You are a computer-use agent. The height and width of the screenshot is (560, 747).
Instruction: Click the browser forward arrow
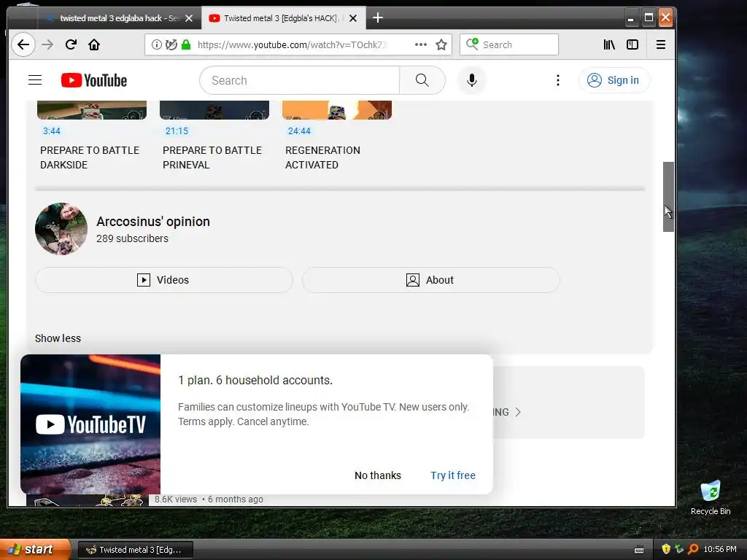(47, 44)
